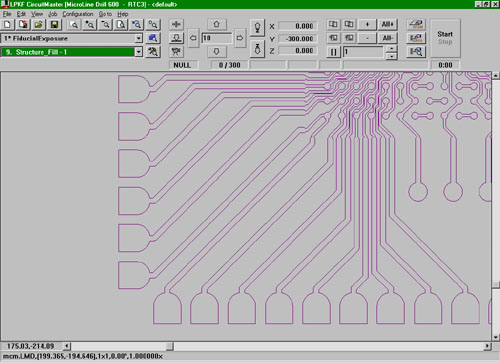Click the floppy disk Save icon
Screen dimensions: 500x363
(54, 25)
